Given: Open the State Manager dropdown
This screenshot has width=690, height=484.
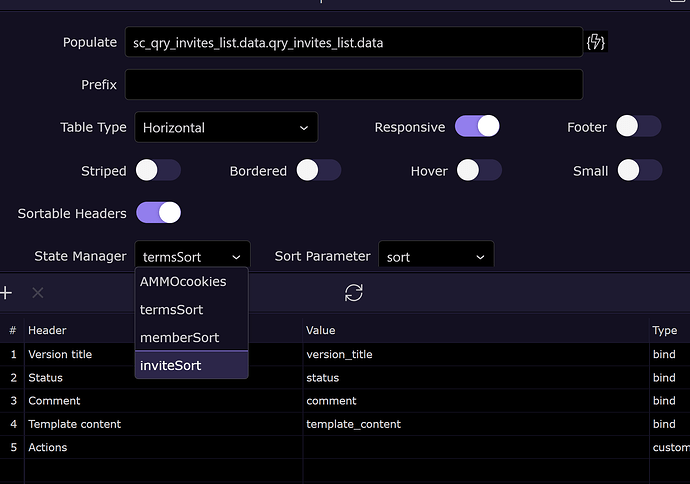Looking at the screenshot, I should tap(192, 256).
